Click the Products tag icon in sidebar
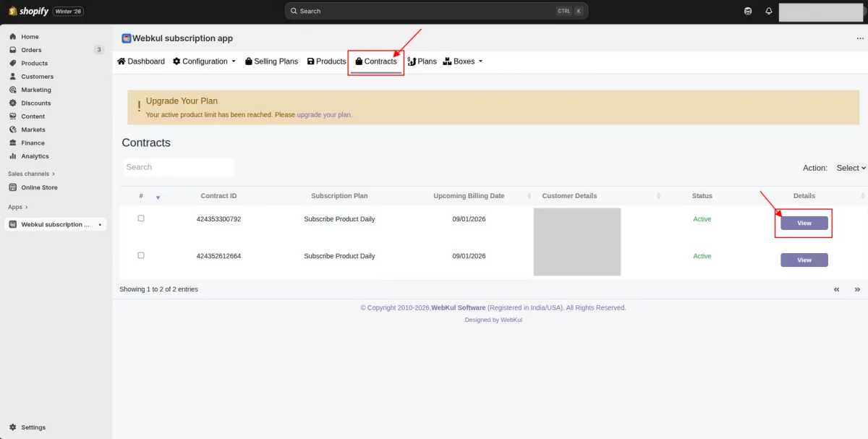Screen dimensions: 868x439 coord(13,64)
